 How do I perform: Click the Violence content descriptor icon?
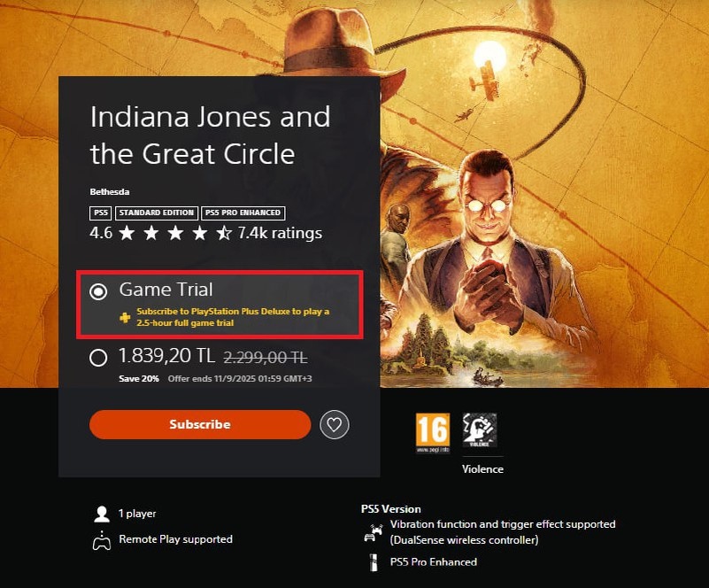tap(479, 430)
